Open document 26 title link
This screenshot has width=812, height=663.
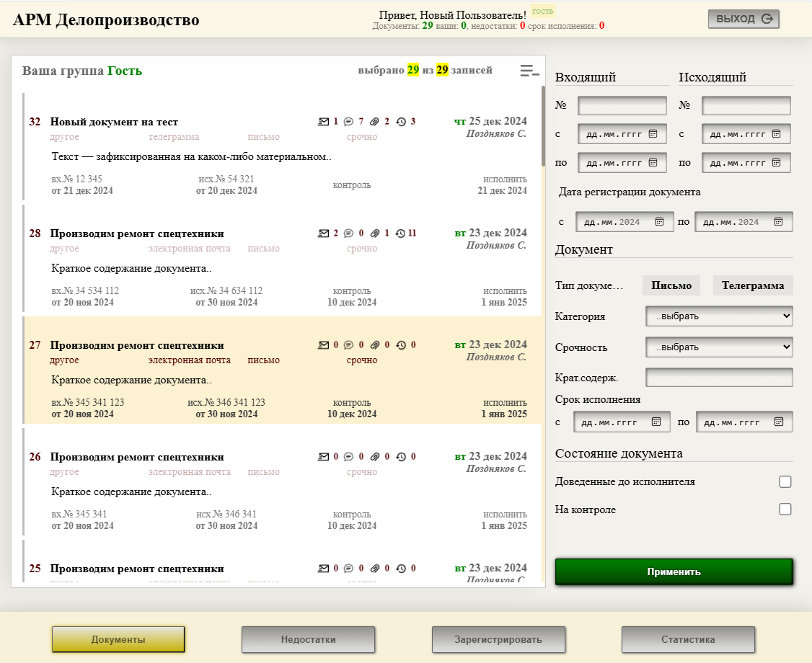[x=137, y=458]
